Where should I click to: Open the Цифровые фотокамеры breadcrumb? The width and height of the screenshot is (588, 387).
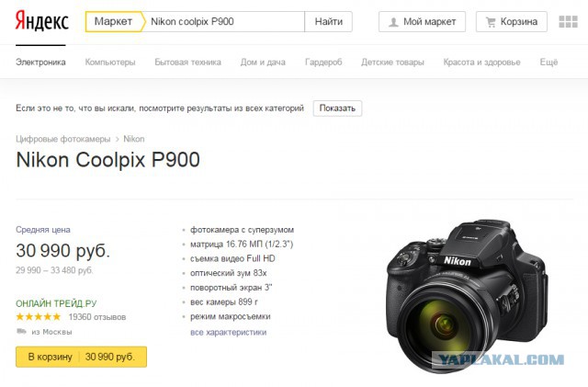pyautogui.click(x=63, y=139)
